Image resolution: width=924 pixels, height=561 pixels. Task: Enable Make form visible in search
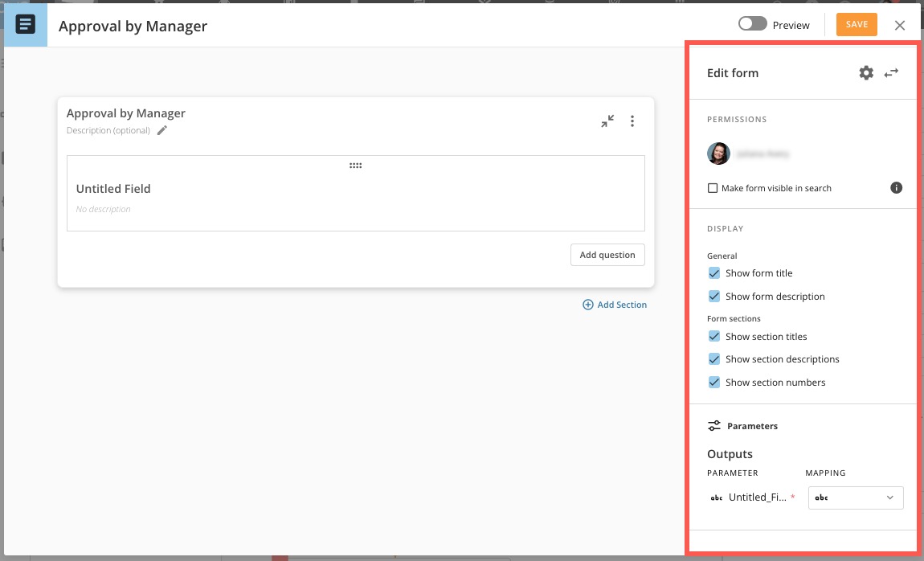[713, 188]
